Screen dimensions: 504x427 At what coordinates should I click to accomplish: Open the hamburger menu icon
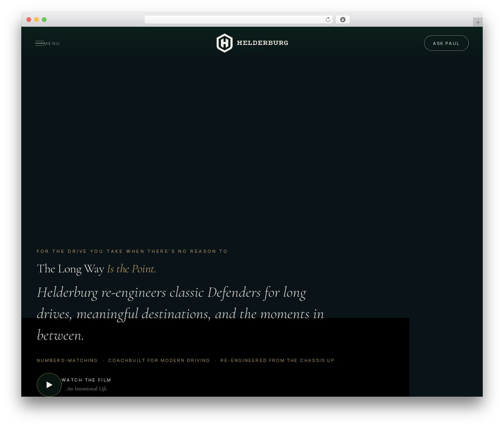tap(39, 43)
